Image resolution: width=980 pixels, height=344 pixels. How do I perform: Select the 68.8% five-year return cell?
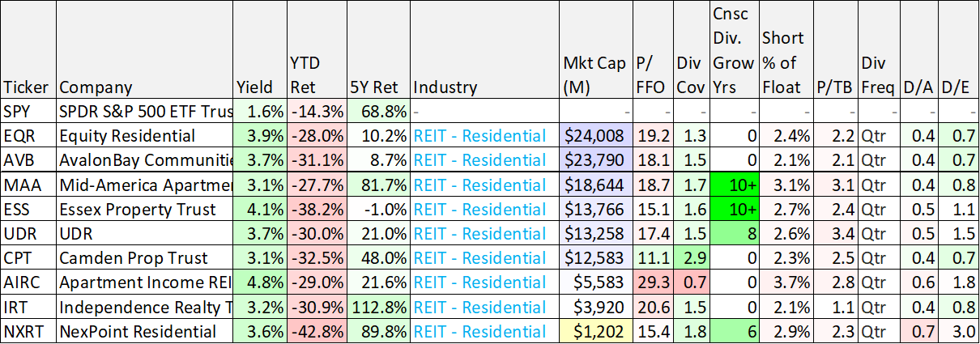click(379, 111)
